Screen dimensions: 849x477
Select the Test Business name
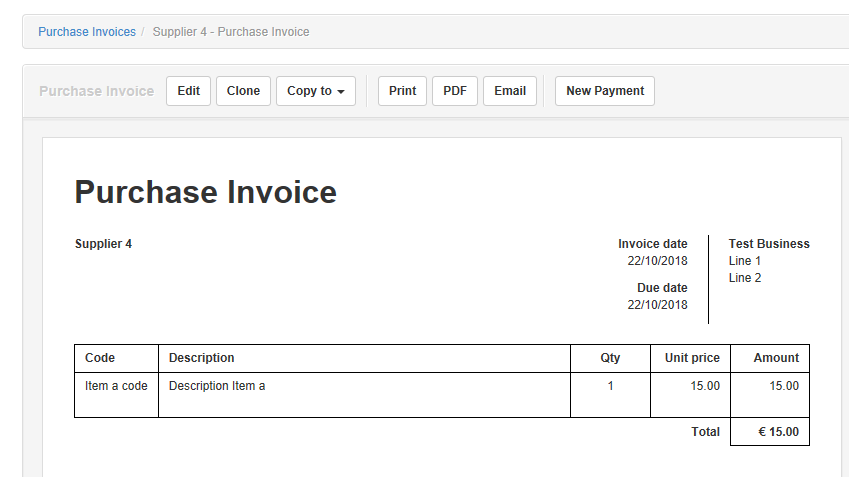point(769,244)
